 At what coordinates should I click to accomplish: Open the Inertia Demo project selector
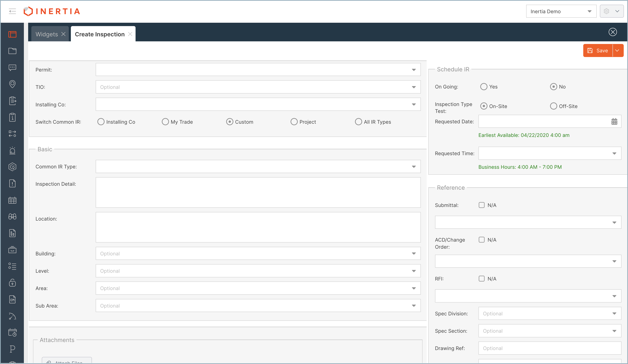tap(561, 11)
